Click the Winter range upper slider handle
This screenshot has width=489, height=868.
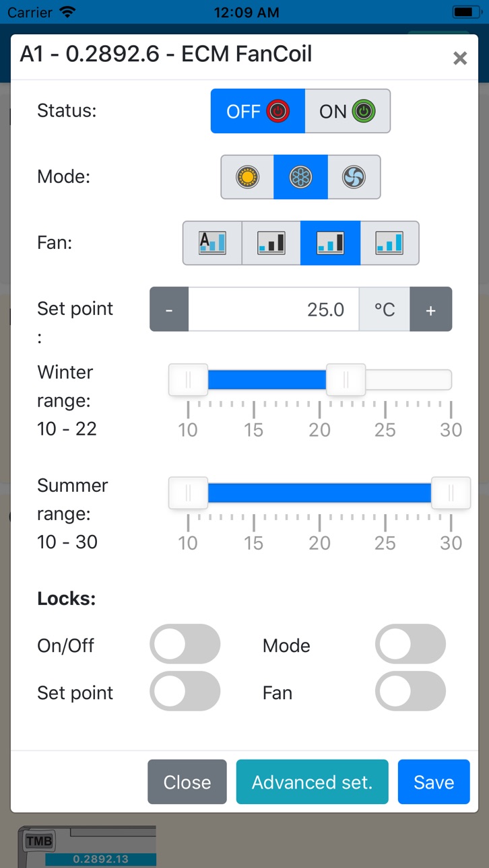346,380
